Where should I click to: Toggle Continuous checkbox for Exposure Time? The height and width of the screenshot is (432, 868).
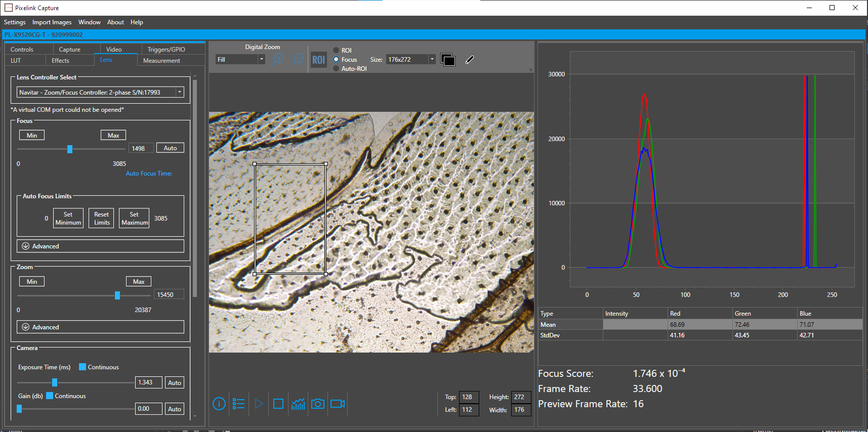(82, 367)
